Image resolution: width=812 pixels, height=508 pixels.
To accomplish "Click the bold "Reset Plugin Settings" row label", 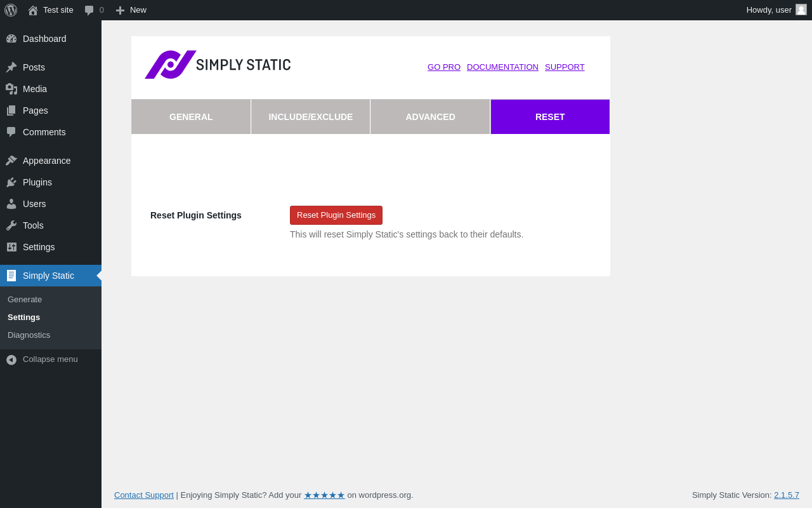I will coord(196,215).
